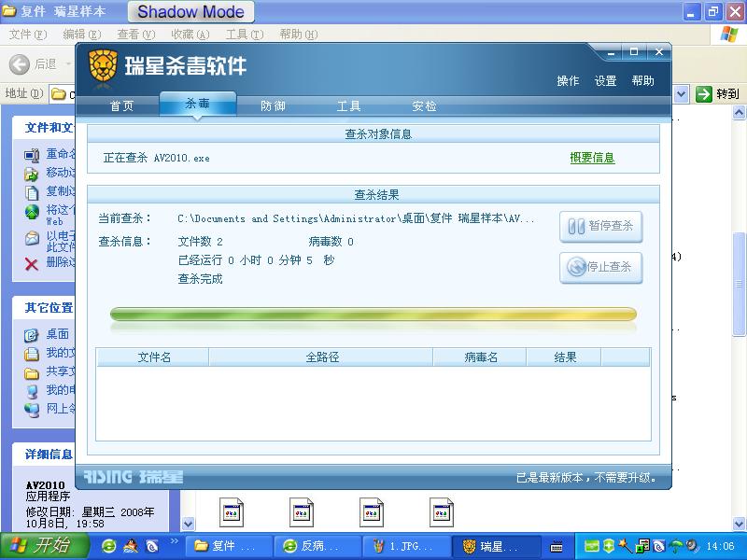The image size is (747, 560).
Task: Switch to 1.JPG taskbar button
Action: [406, 546]
